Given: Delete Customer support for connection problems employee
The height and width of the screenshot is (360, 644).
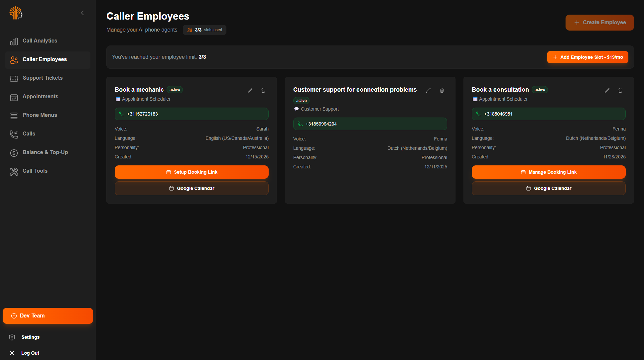Looking at the screenshot, I should [442, 90].
